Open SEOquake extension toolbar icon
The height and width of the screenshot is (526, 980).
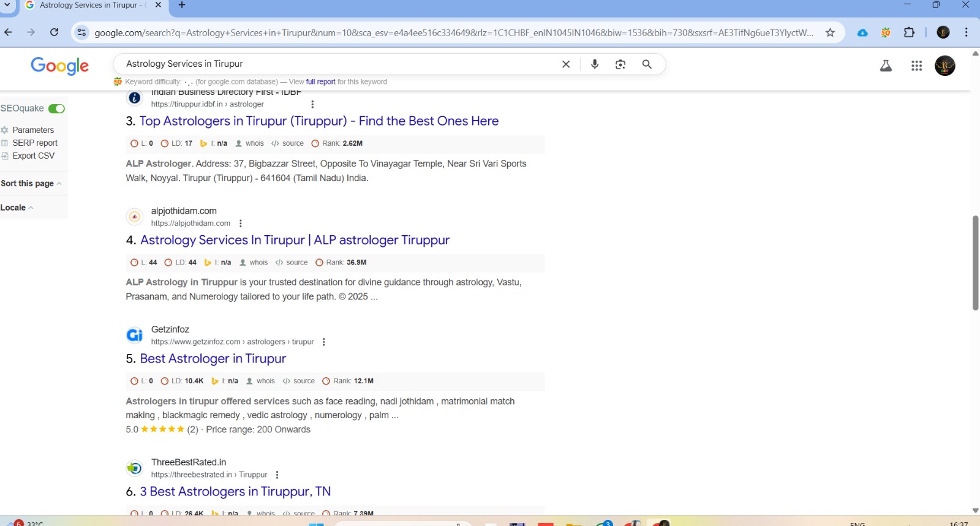[x=886, y=32]
